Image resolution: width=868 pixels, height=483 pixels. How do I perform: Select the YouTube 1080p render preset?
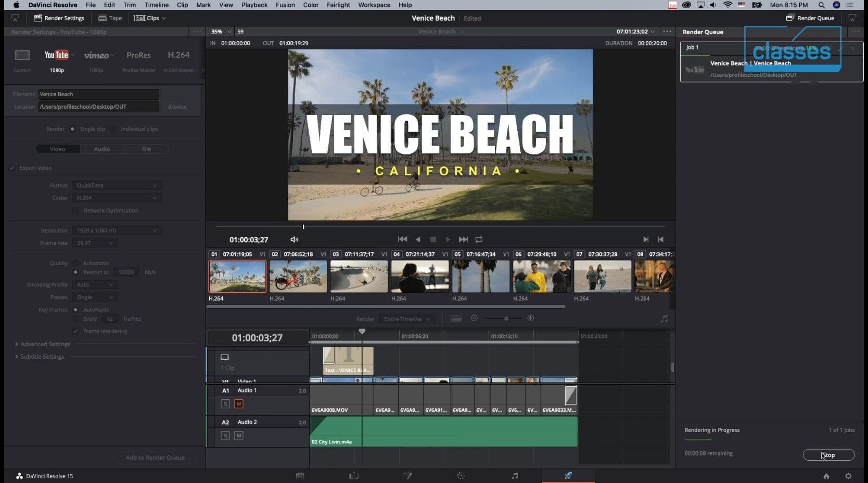tap(57, 60)
